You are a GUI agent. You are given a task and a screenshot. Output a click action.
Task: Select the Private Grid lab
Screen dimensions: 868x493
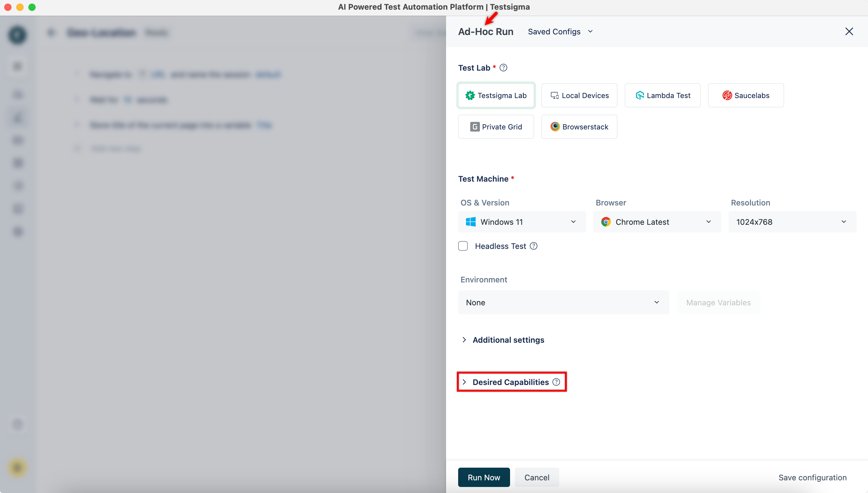pos(496,127)
